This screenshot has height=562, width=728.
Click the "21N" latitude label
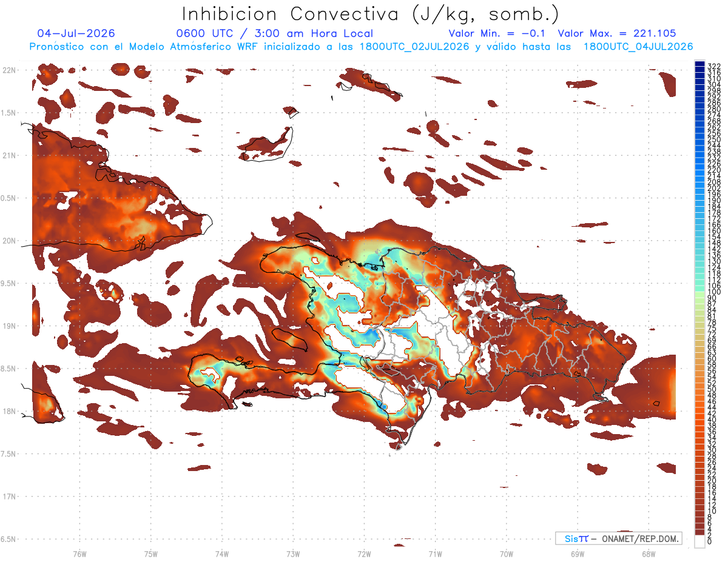pyautogui.click(x=9, y=155)
